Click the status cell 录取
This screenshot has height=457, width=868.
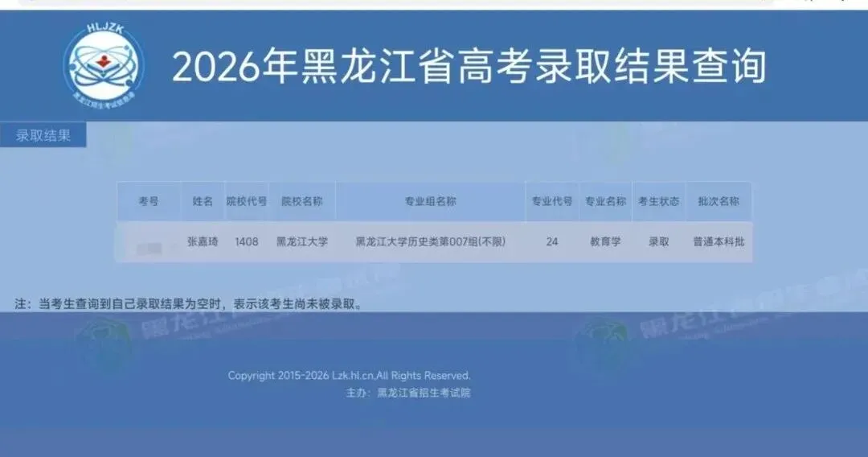coord(659,241)
